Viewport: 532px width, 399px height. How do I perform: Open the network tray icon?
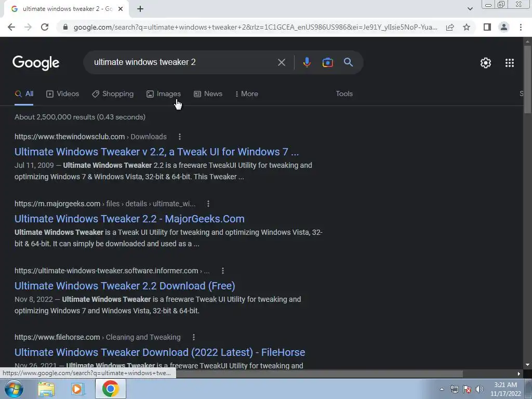[x=454, y=389]
